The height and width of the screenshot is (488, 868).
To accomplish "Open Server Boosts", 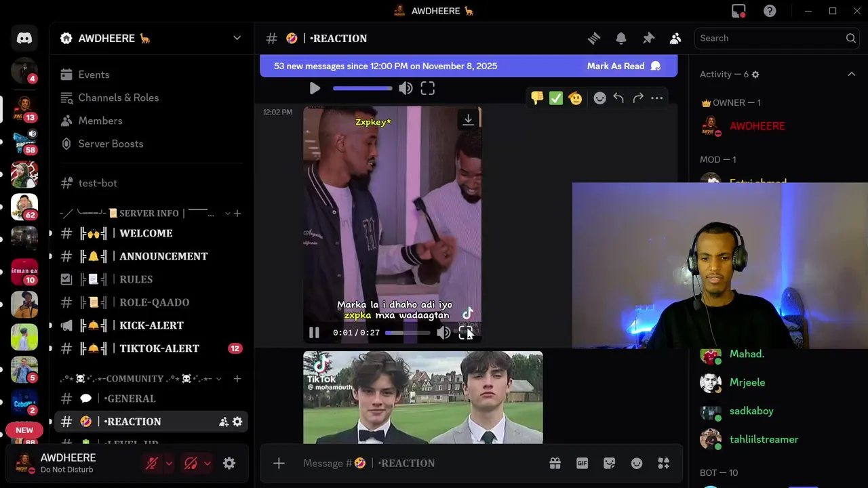I will (151, 144).
